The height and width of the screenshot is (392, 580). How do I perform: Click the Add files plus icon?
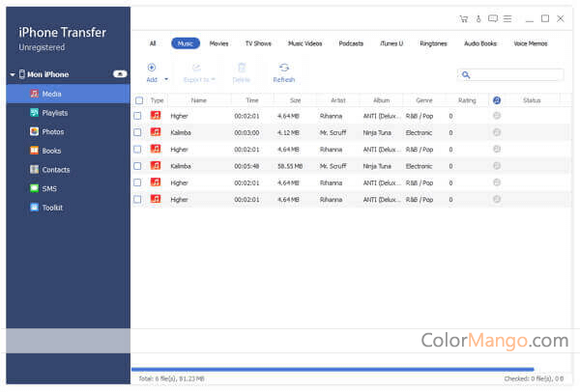tap(151, 68)
